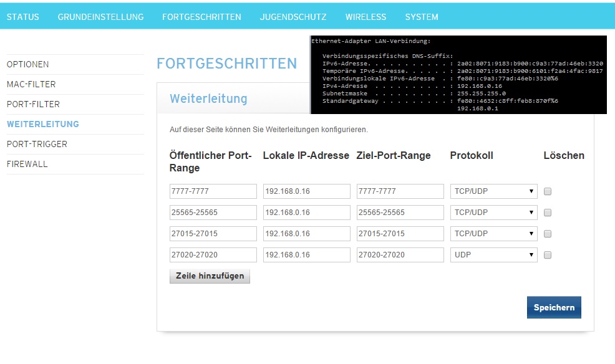Focus the local IP field in first row
Viewport: 615px width, 364px height.
[x=306, y=191]
